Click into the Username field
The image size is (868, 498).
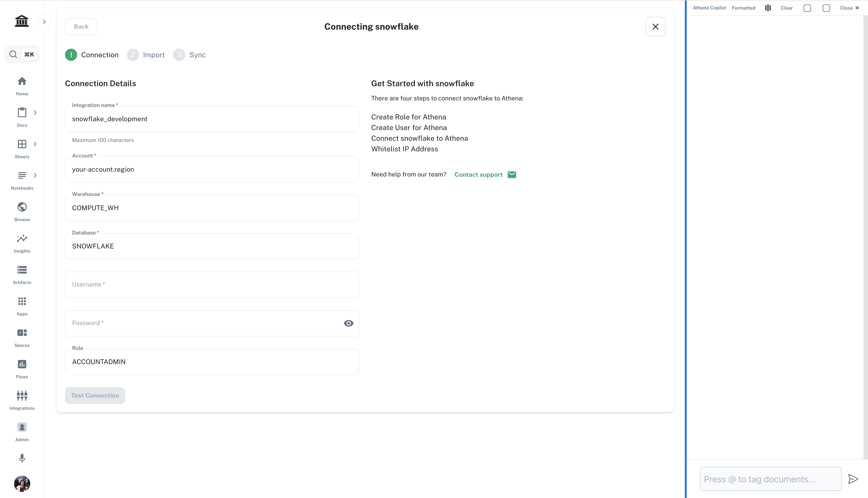pos(211,285)
